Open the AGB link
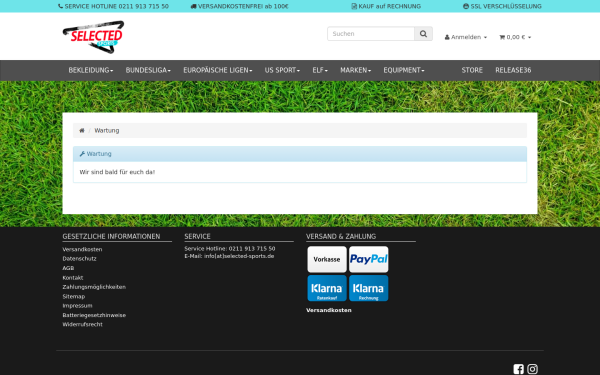 (68, 268)
